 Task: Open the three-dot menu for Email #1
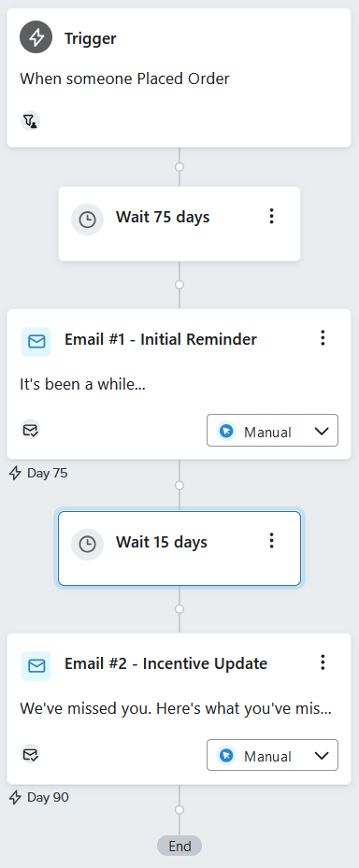[323, 338]
